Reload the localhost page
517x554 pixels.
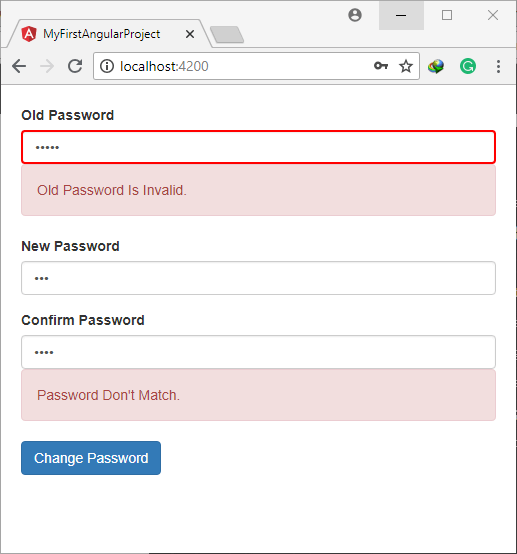[x=75, y=66]
